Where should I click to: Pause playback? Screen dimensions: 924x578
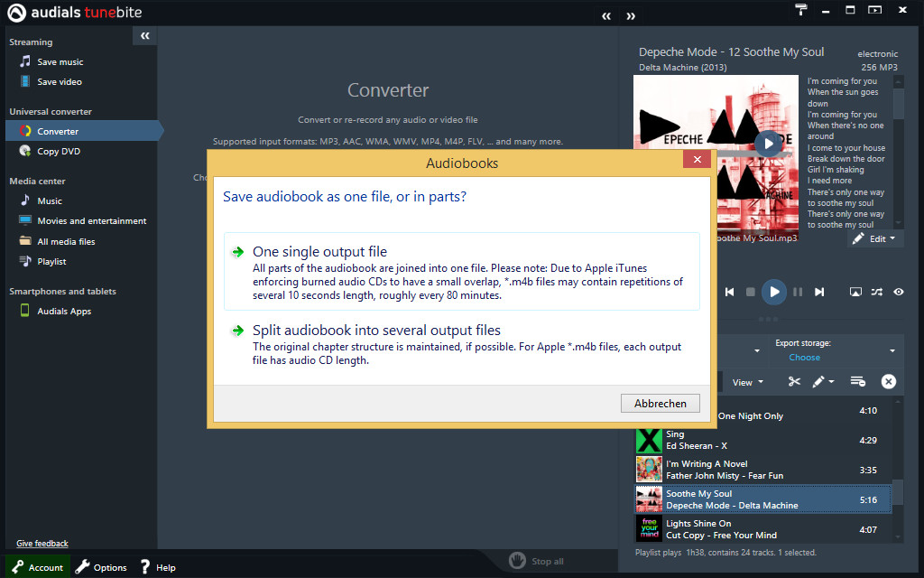pos(798,292)
